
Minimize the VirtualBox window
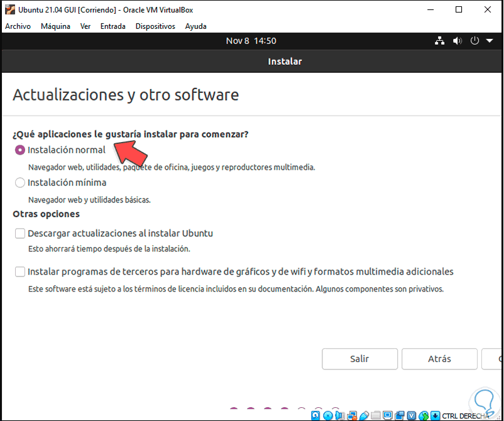[430, 9]
